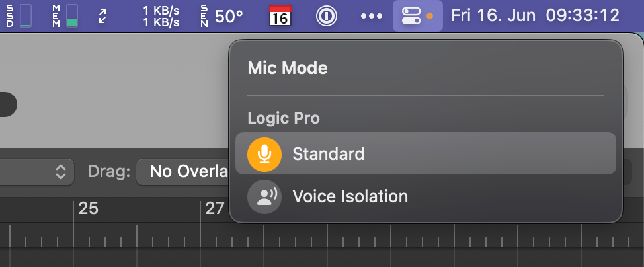The width and height of the screenshot is (644, 267).
Task: Click the three-dot overflow icon
Action: click(372, 16)
